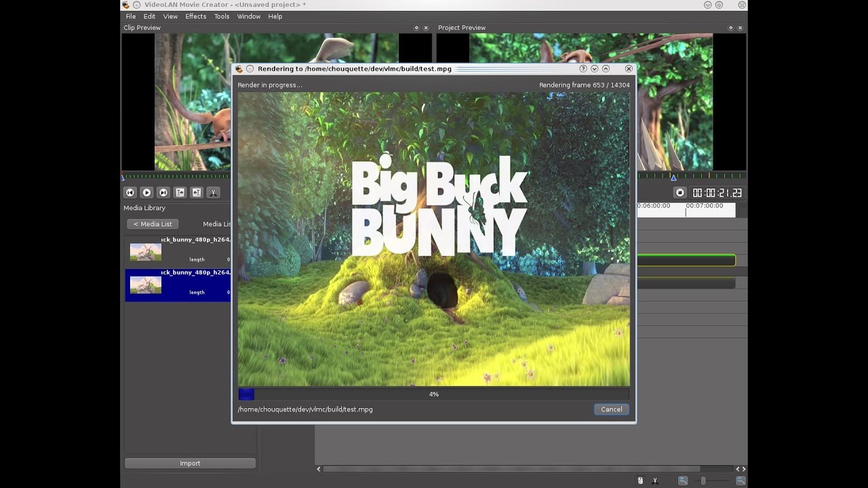Shade the render dialog window
The image size is (868, 488).
point(594,68)
